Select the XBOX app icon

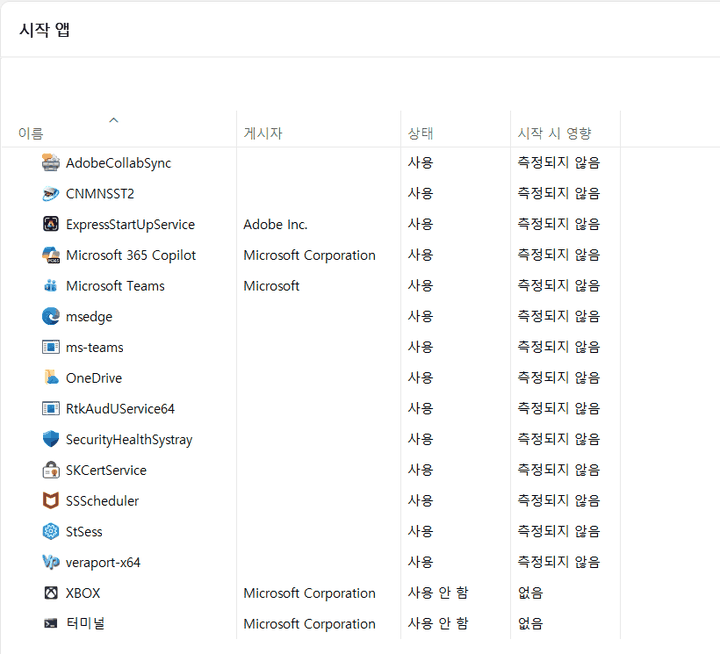(x=51, y=593)
